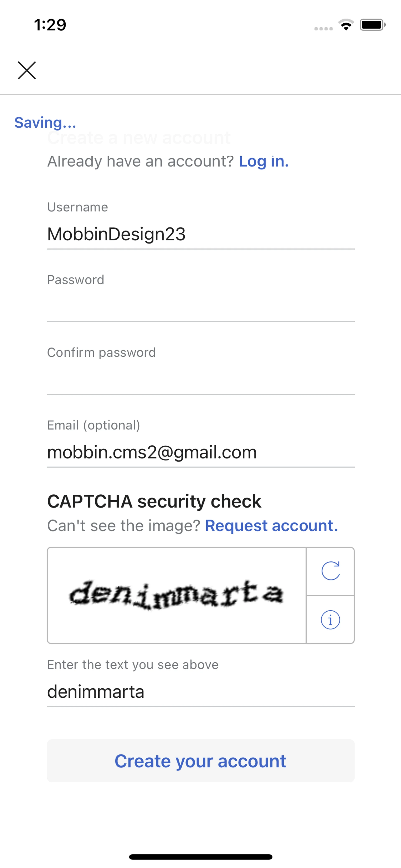Follow the Log in link

click(x=264, y=161)
